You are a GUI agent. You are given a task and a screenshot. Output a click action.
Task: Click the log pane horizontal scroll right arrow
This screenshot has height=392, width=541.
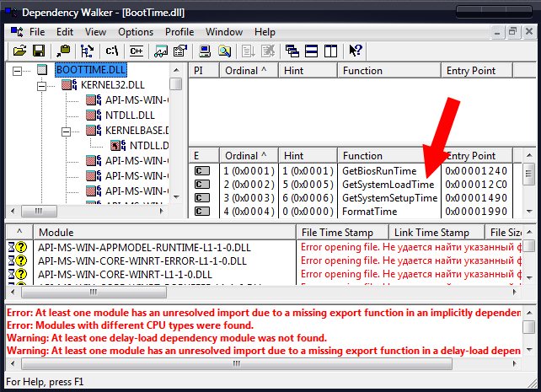click(514, 363)
